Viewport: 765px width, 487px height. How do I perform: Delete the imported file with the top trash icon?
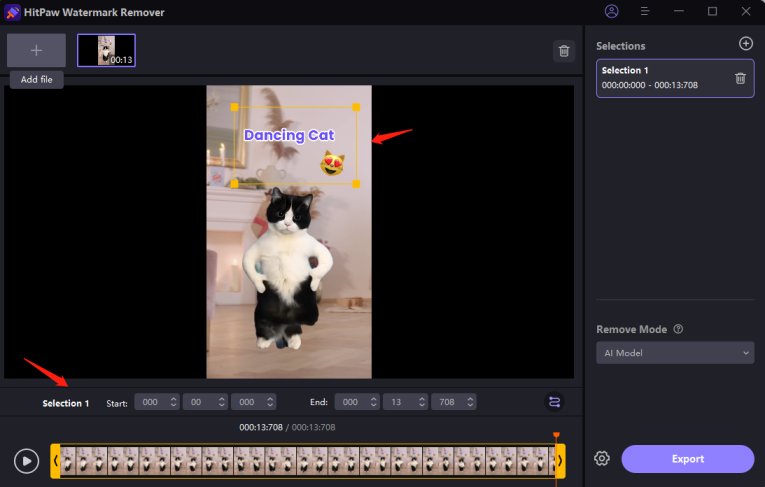pyautogui.click(x=564, y=51)
